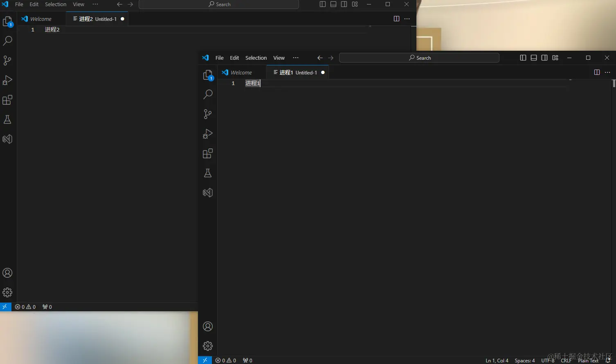This screenshot has height=364, width=616.
Task: Change indentation via Spaces: 4
Action: coord(525,360)
